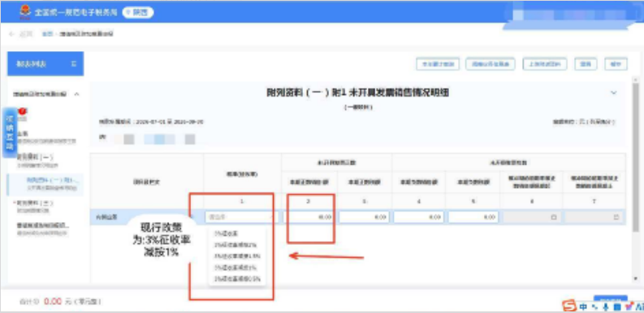644x313 pixels.
Task: Click the 暂存 button at the toolbar end
Action: [616, 64]
